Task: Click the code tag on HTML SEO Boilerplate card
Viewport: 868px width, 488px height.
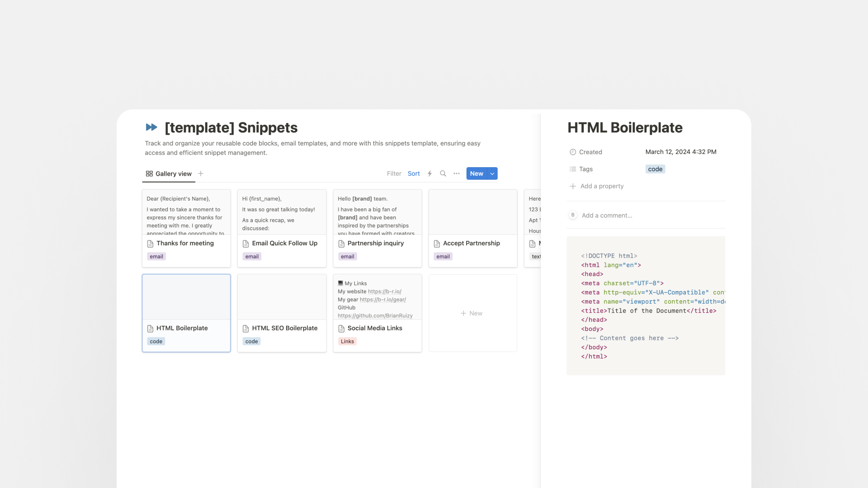Action: coord(251,342)
